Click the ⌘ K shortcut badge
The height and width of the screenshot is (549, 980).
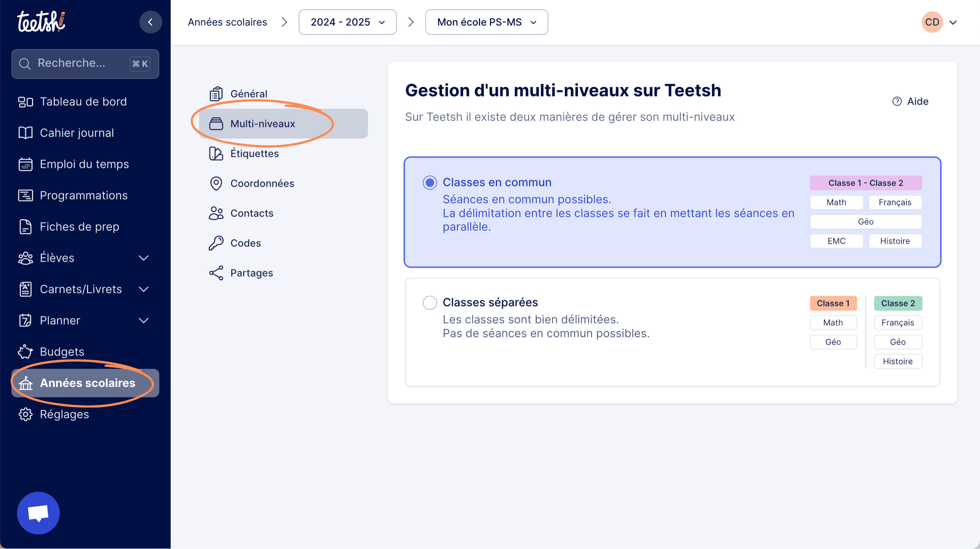click(x=140, y=64)
